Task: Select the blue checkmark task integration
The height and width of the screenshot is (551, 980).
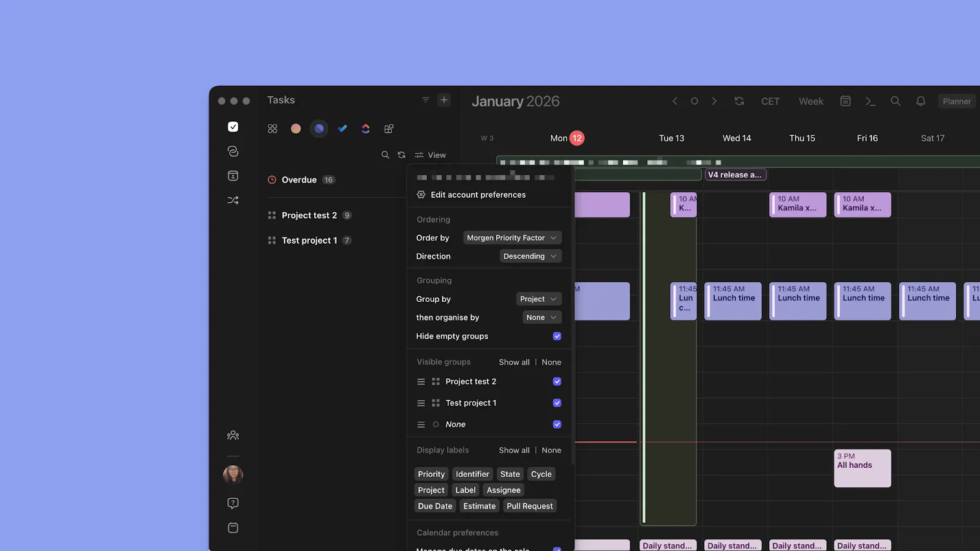Action: point(342,129)
